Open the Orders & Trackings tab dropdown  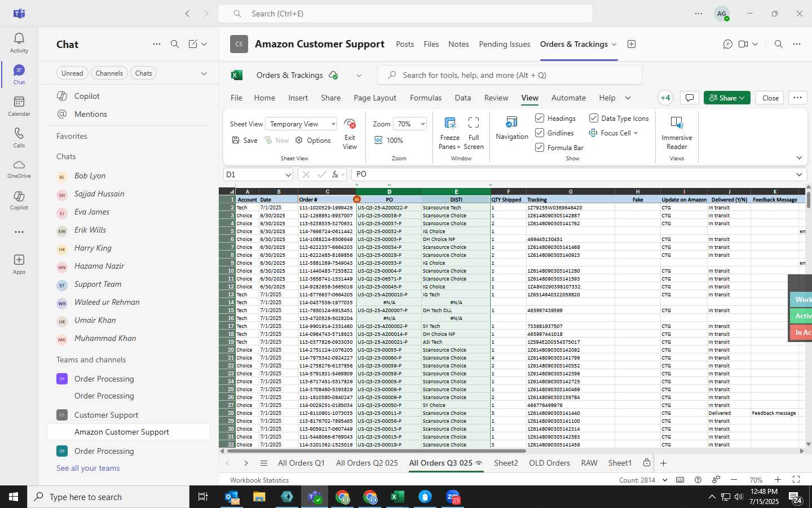[x=614, y=44]
